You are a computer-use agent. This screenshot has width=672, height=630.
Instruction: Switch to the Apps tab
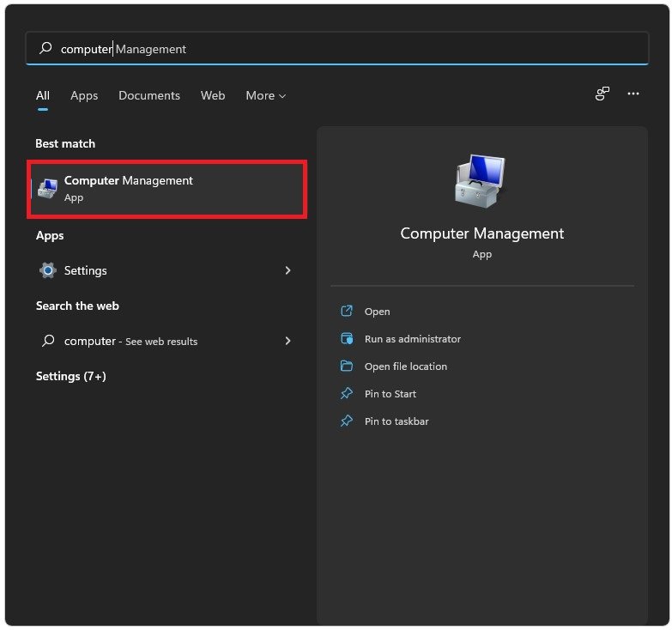[x=84, y=95]
